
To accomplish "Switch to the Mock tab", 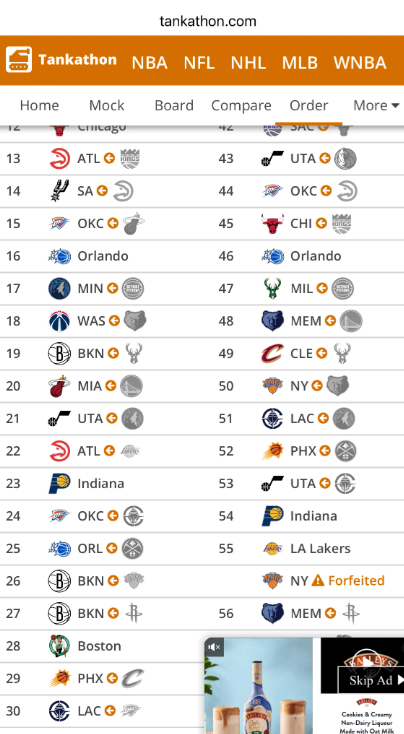I will (107, 105).
